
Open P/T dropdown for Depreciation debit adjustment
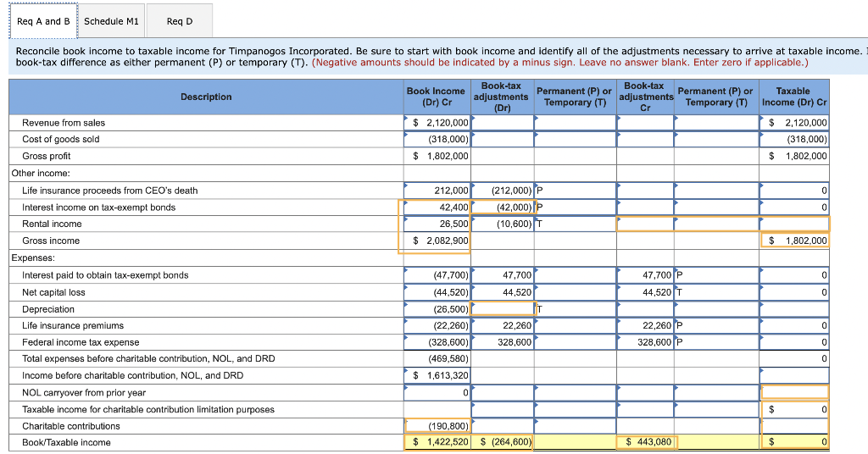[x=576, y=309]
